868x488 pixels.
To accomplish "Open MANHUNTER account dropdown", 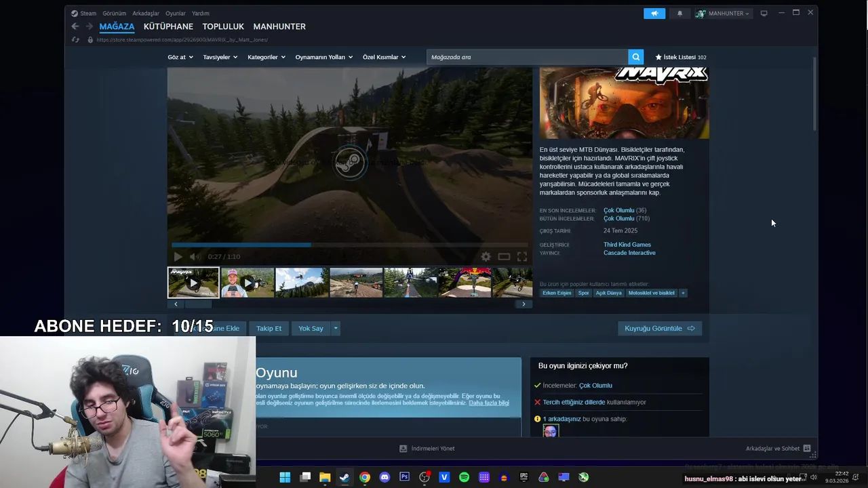I will (x=724, y=14).
